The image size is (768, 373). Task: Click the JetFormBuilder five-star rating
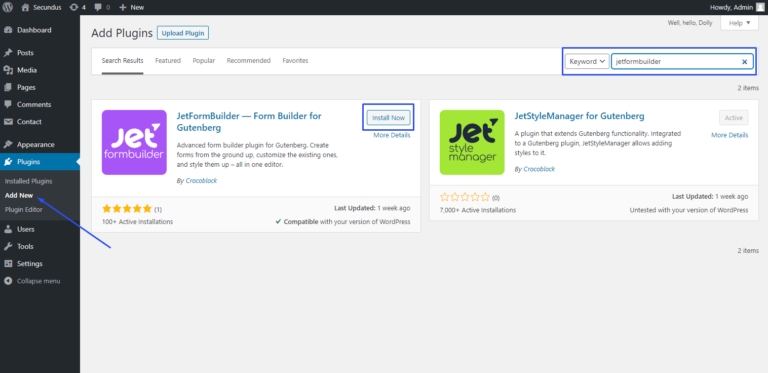coord(127,209)
